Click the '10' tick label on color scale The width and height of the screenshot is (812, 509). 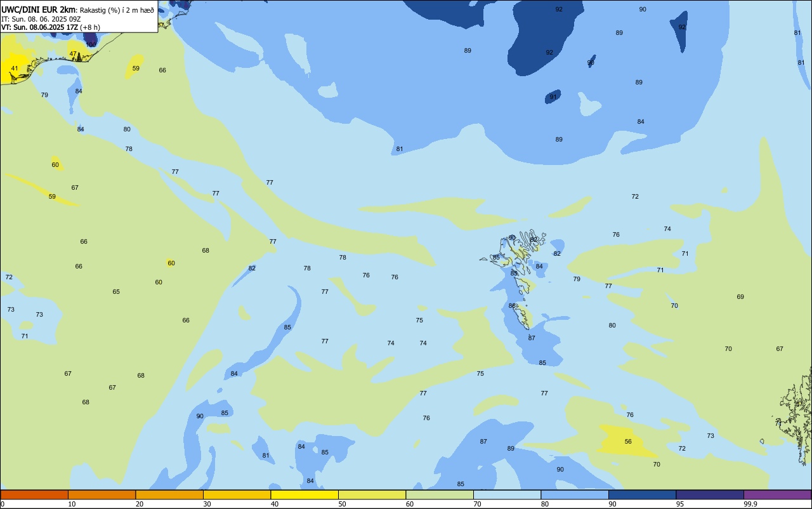[72, 504]
